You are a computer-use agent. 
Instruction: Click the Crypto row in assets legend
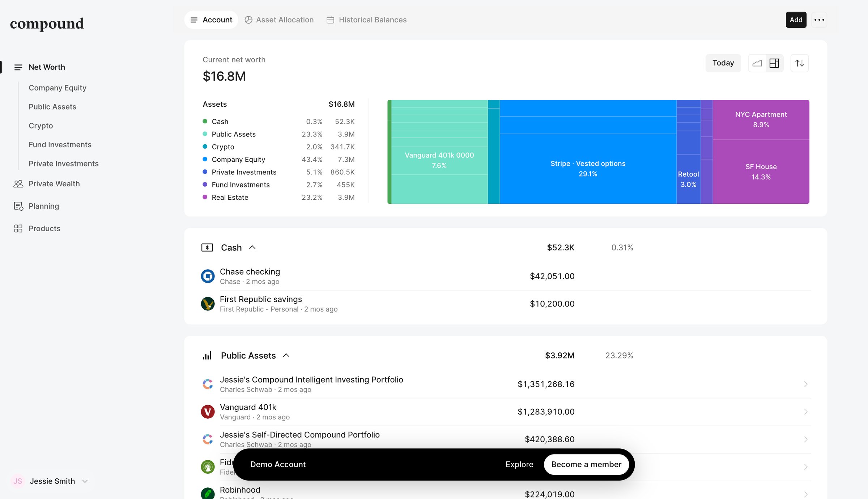click(278, 147)
